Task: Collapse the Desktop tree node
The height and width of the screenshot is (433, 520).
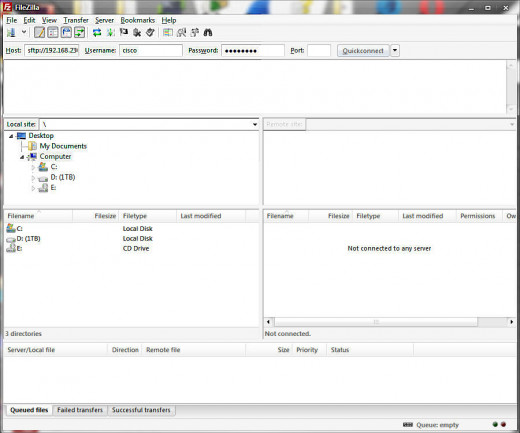Action: 11,136
